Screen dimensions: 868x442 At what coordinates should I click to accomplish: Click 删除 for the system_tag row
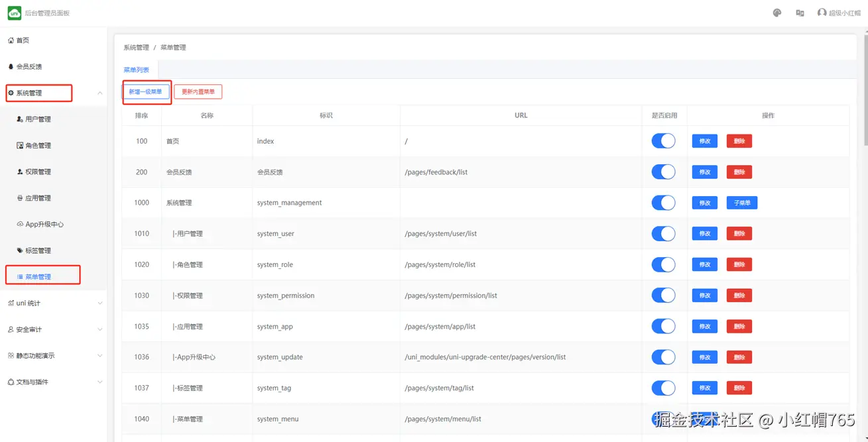click(x=739, y=388)
